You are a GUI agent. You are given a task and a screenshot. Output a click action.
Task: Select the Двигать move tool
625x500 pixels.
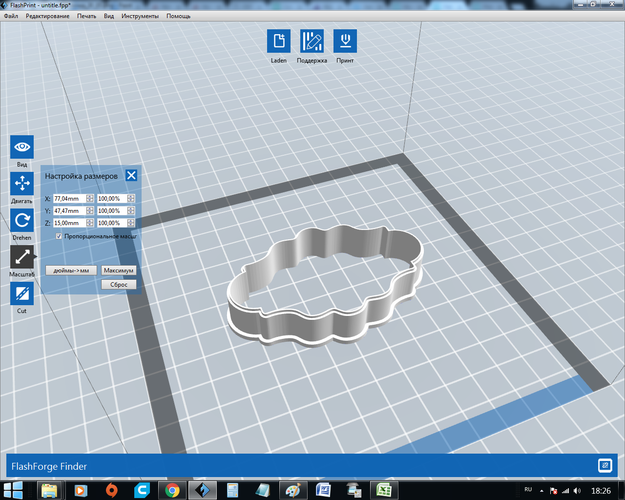[22, 183]
